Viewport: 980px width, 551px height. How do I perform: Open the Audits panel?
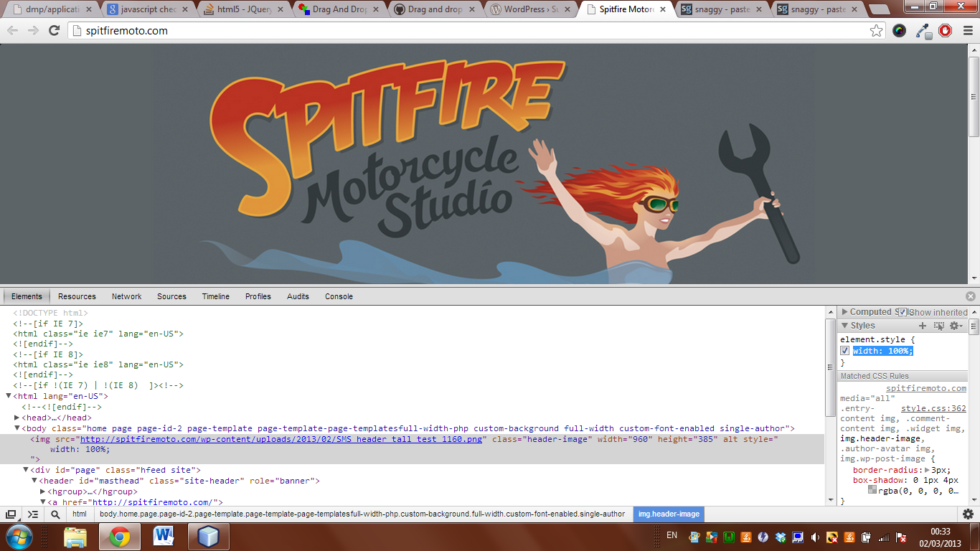pos(298,296)
